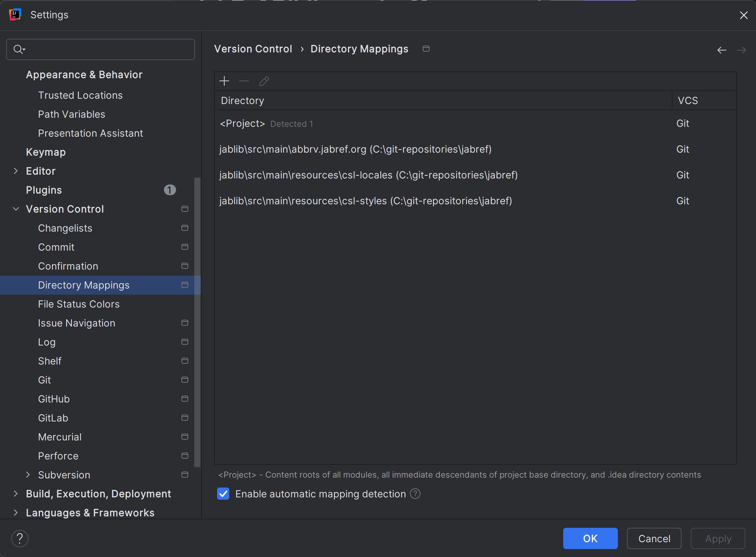Open Trusted Locations settings
Image resolution: width=756 pixels, height=557 pixels.
[x=80, y=95]
